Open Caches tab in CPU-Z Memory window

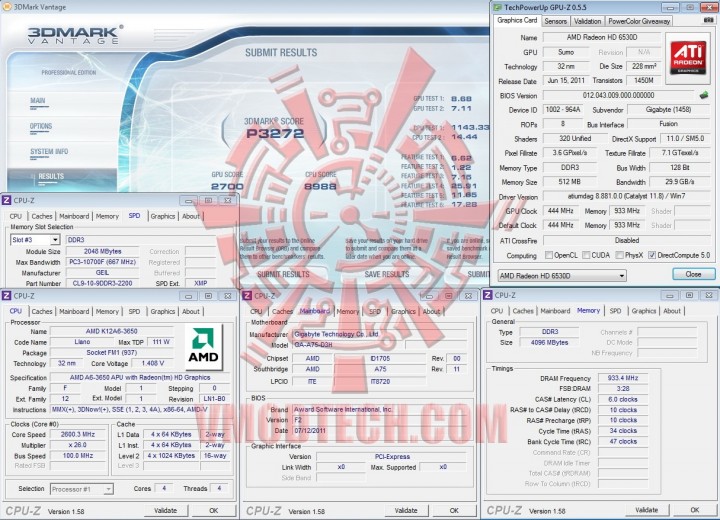(x=523, y=311)
